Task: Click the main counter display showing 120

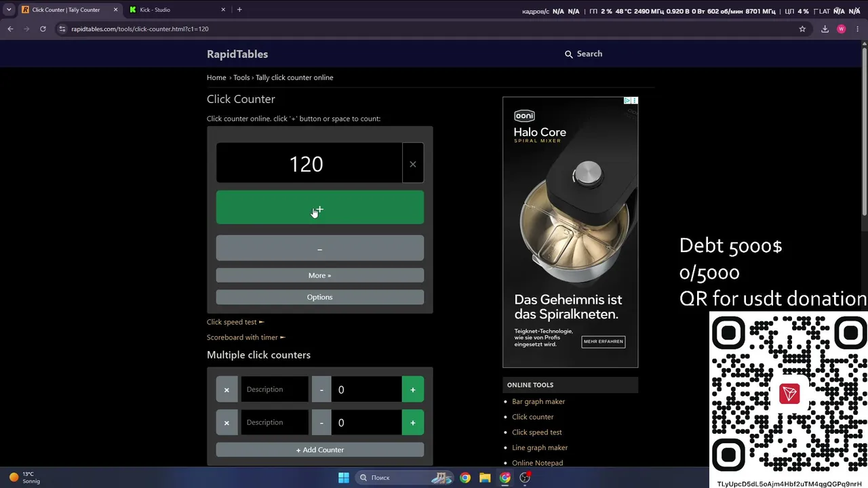Action: point(309,163)
